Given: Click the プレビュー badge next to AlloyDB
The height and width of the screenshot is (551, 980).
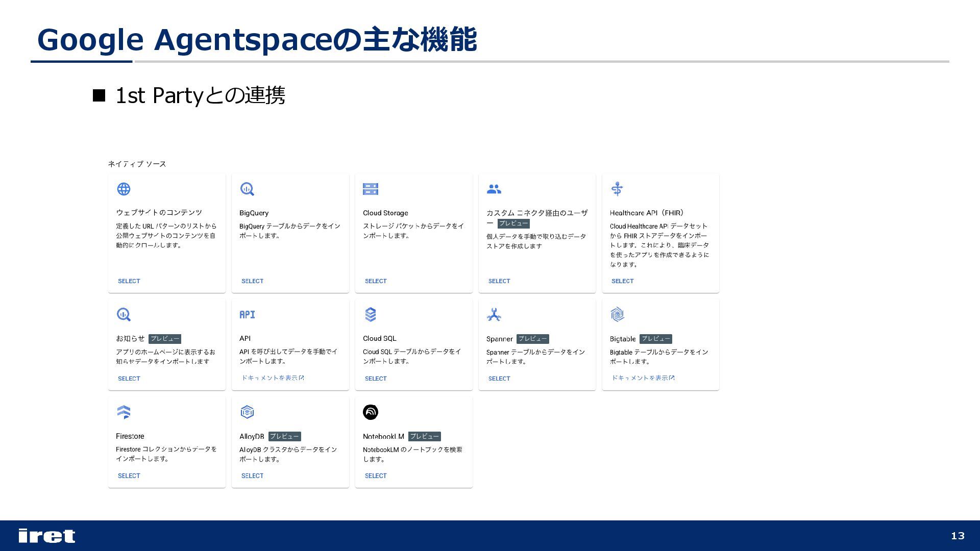Looking at the screenshot, I should tap(284, 436).
